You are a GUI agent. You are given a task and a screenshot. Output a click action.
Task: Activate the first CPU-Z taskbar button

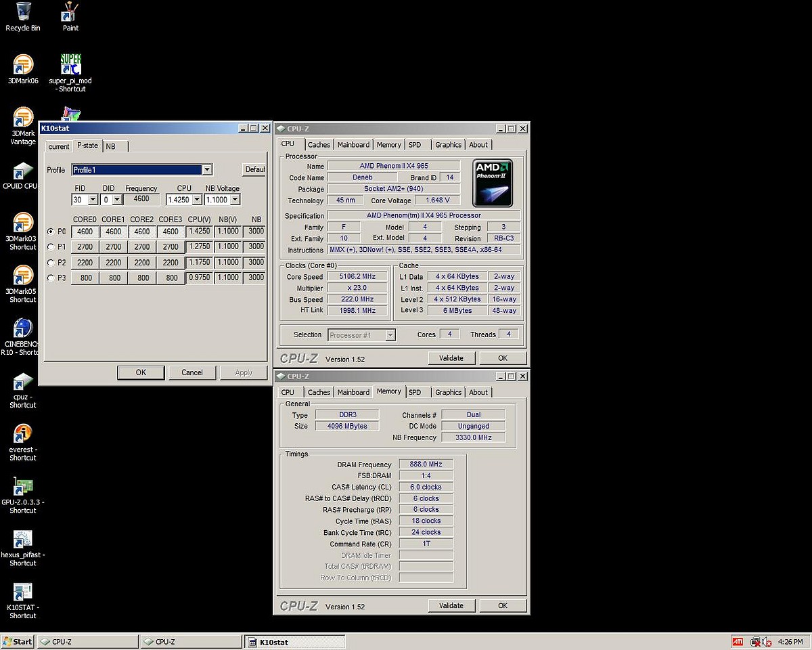point(87,642)
